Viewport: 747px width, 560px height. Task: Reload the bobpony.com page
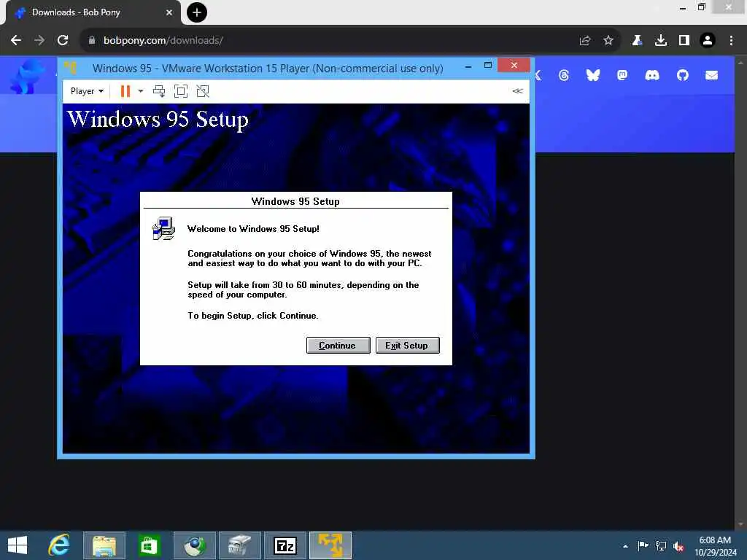click(63, 41)
